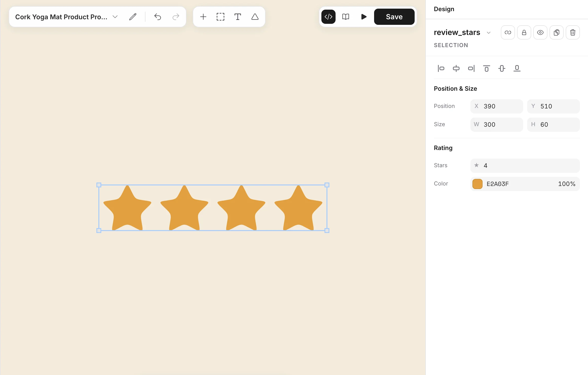The height and width of the screenshot is (375, 588).
Task: Click the Position & Size heading
Action: [455, 89]
